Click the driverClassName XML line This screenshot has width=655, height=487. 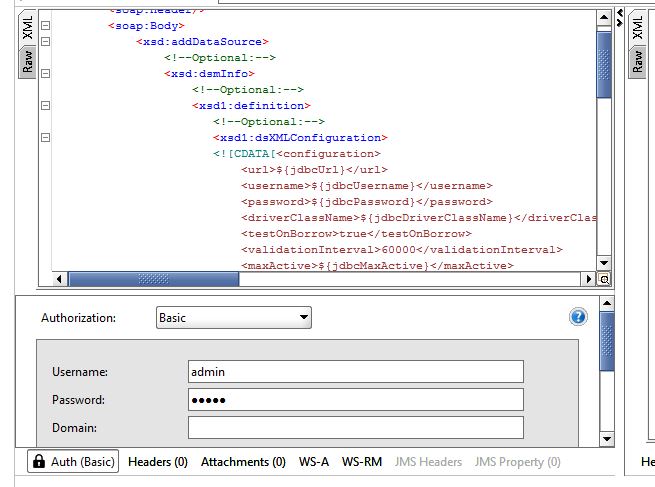(x=419, y=218)
